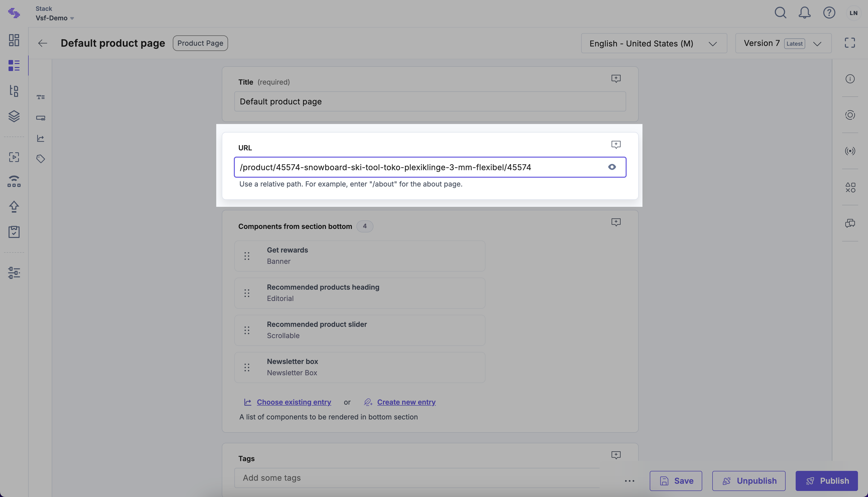Click the Latest version tag
Screen dimensions: 868x497
(794, 44)
